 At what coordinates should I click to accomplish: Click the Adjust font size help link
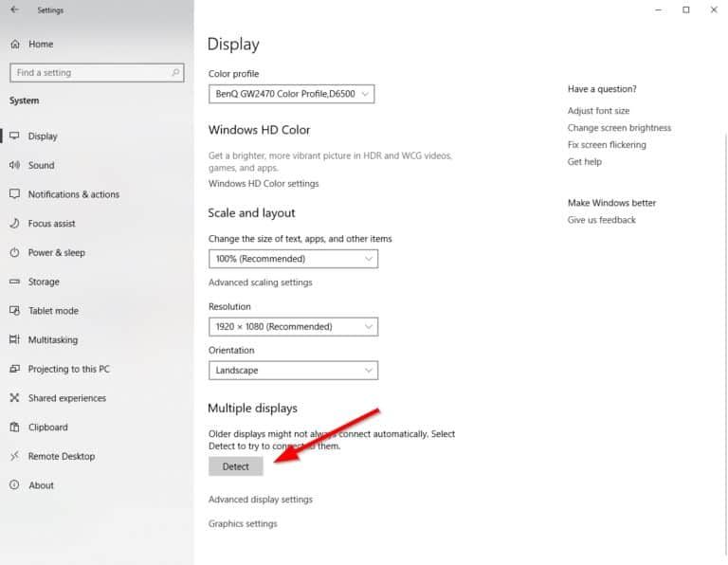(598, 111)
